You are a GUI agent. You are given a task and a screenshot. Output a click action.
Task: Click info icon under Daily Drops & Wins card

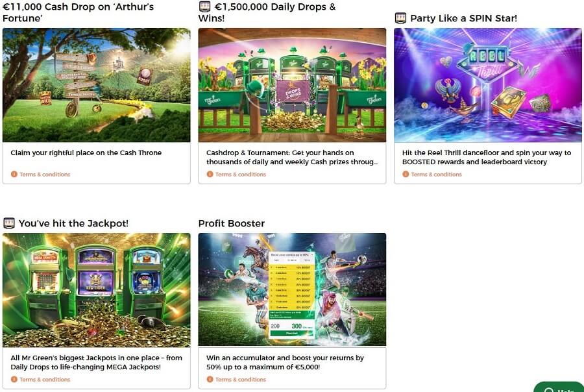coord(210,174)
